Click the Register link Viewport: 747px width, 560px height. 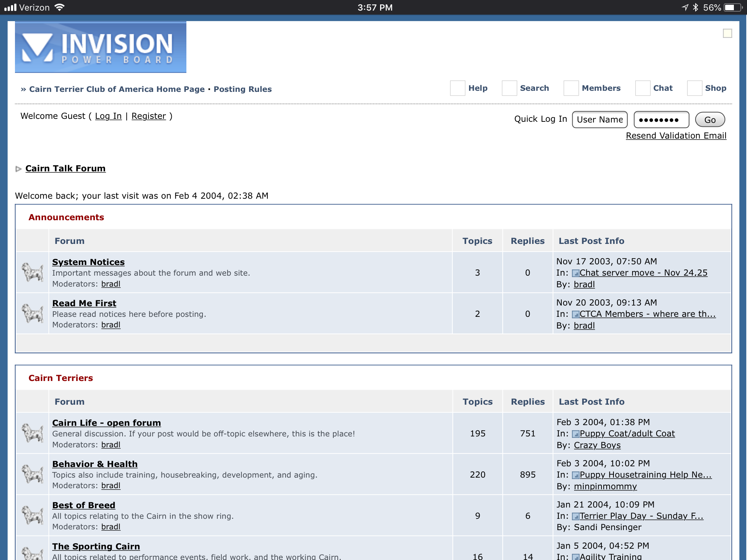pos(148,116)
